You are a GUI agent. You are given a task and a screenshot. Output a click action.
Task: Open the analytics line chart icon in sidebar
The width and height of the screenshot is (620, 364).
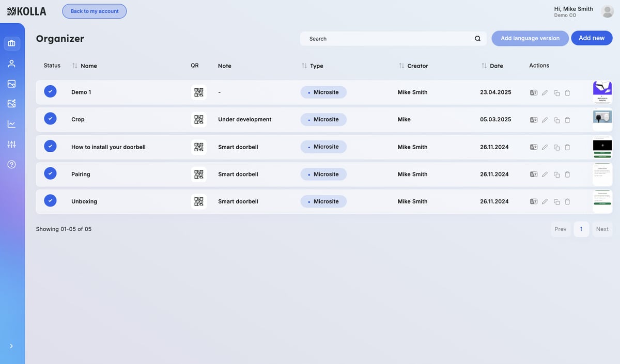[12, 124]
